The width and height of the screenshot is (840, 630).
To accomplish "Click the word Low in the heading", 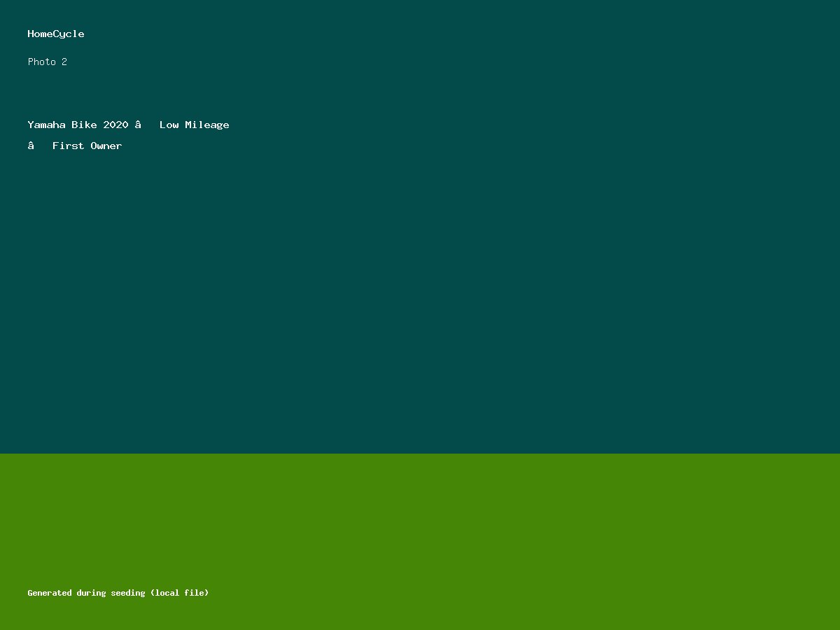I will [x=169, y=125].
